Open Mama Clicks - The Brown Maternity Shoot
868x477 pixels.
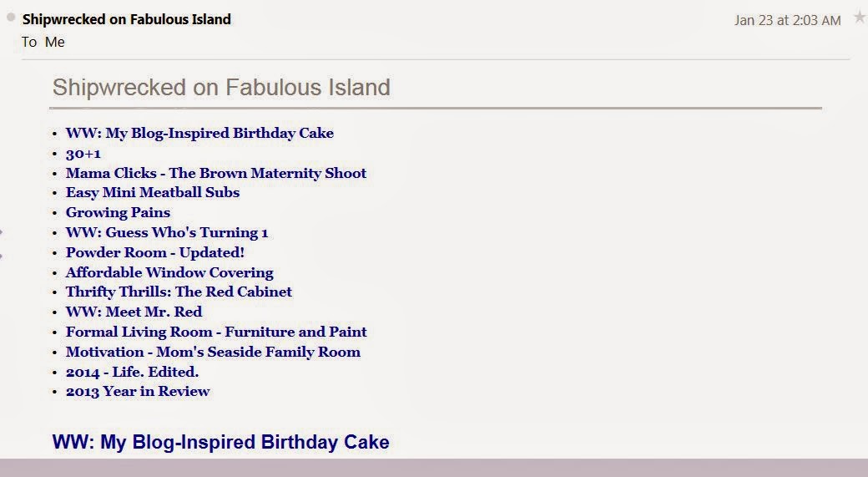click(216, 174)
